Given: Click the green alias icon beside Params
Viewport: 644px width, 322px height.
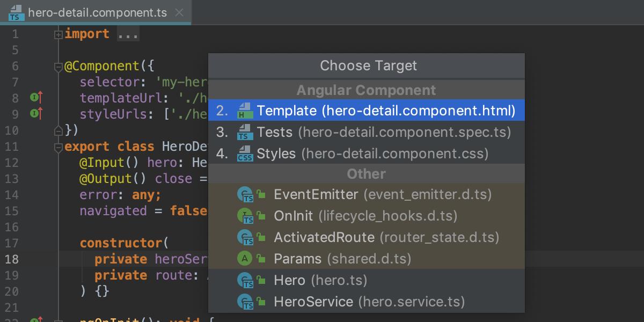Looking at the screenshot, I should click(245, 259).
